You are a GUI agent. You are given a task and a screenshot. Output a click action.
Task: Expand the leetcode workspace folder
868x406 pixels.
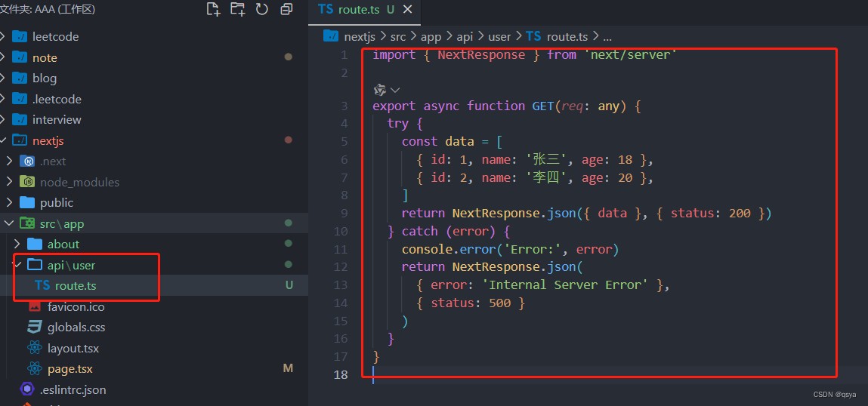pos(3,36)
